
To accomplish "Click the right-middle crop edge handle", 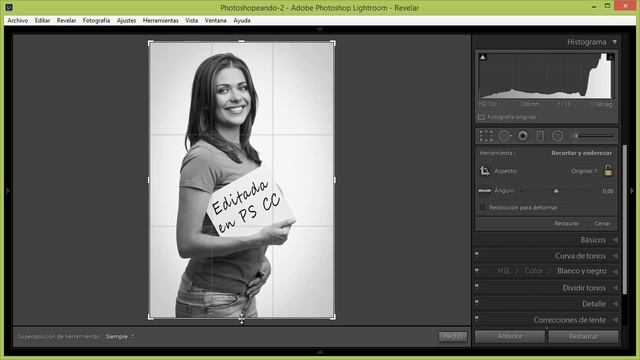I will point(335,180).
